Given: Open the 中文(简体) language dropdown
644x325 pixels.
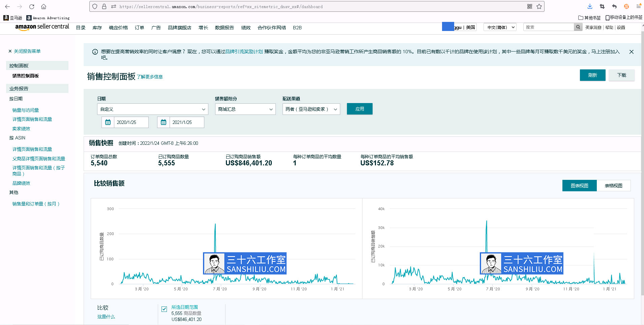Looking at the screenshot, I should pyautogui.click(x=500, y=27).
